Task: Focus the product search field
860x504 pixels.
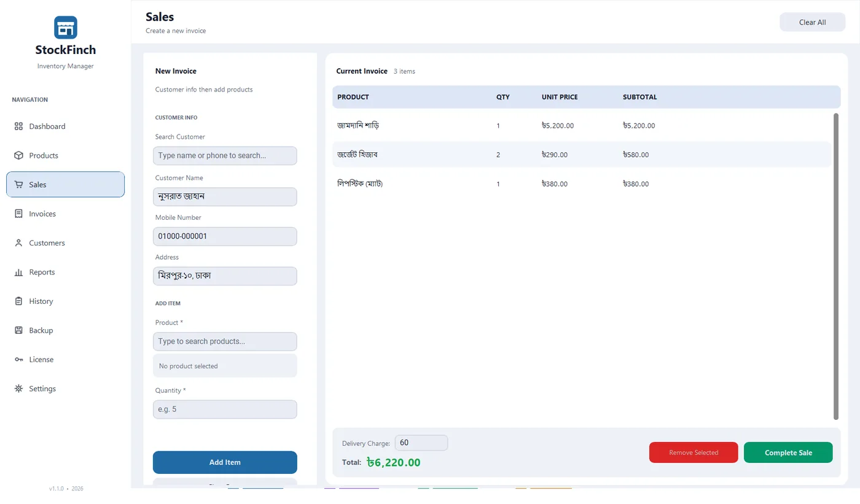Action: [x=225, y=341]
